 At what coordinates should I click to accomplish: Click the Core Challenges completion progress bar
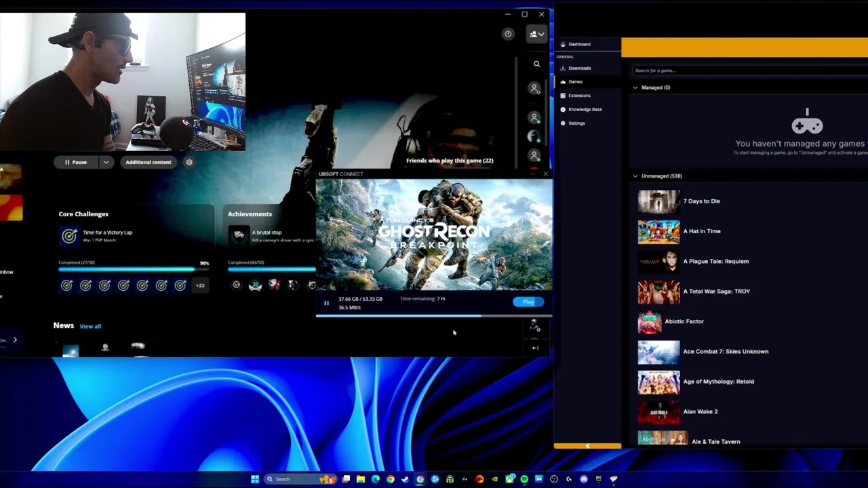[x=134, y=269]
